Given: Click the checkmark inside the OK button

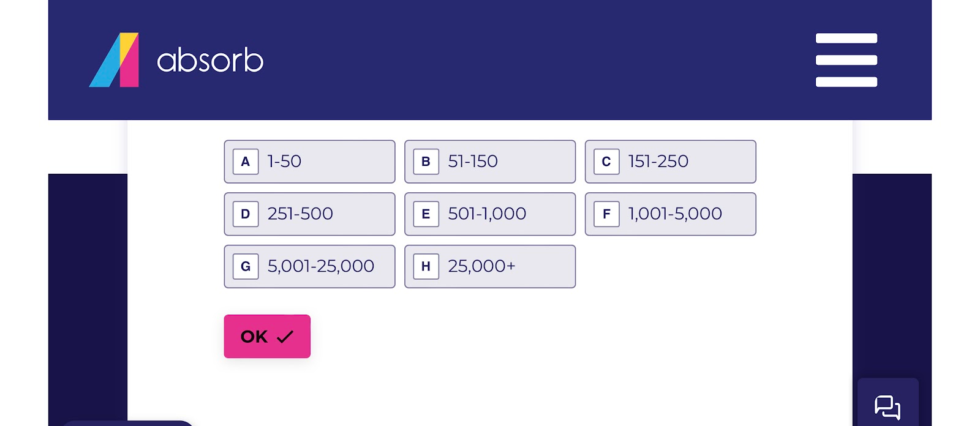Looking at the screenshot, I should tap(284, 335).
